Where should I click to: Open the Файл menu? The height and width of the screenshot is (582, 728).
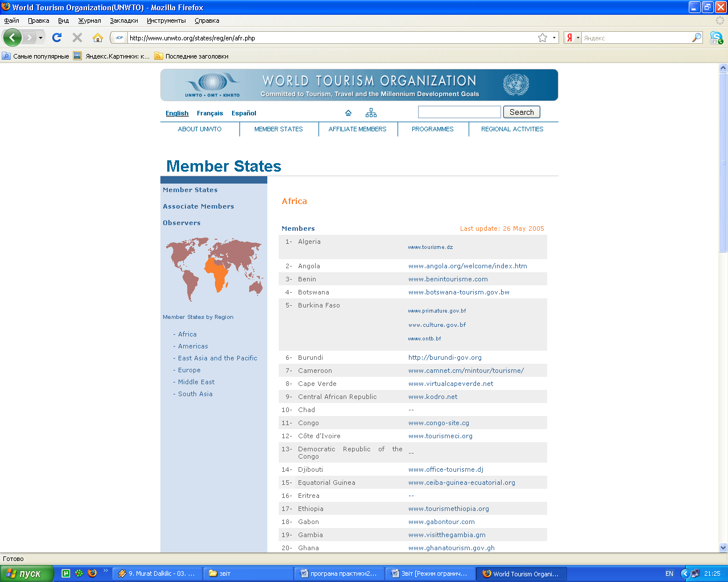click(x=11, y=20)
